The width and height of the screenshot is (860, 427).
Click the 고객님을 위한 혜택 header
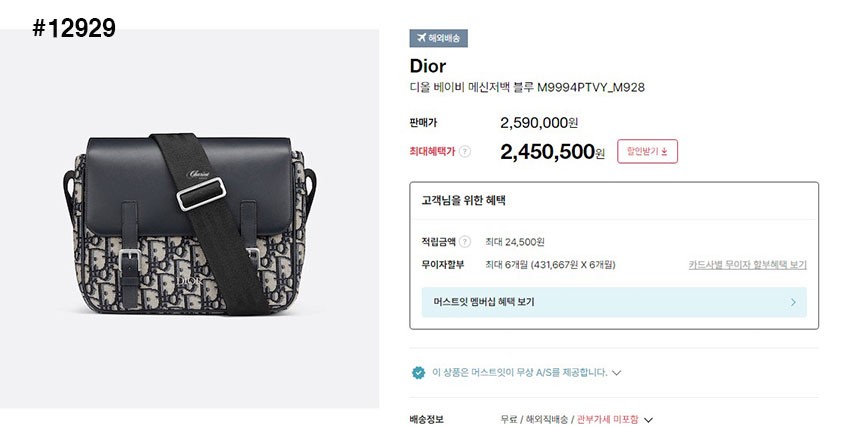463,201
